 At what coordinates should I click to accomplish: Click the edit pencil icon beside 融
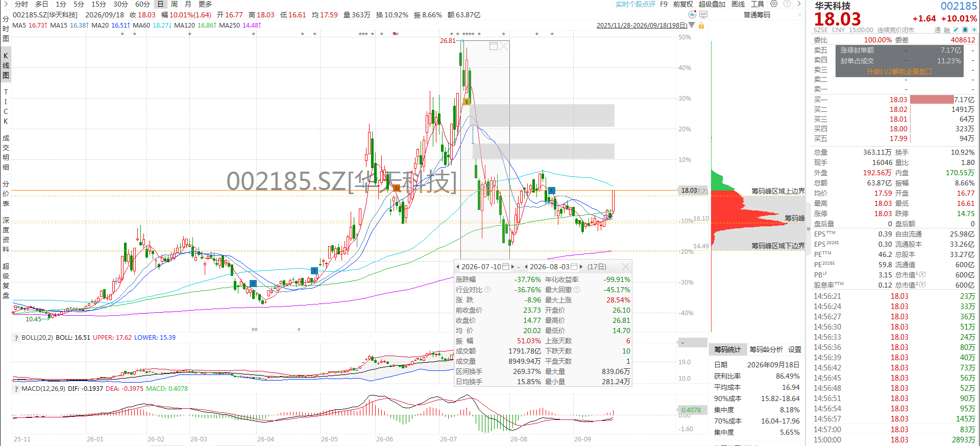pos(957,30)
